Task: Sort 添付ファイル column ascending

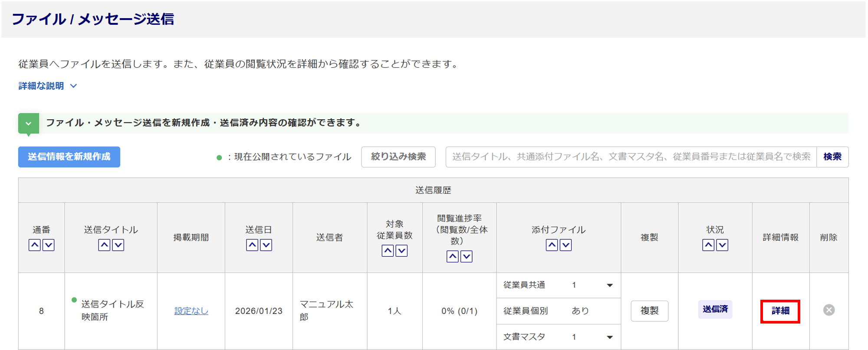Action: coord(552,245)
